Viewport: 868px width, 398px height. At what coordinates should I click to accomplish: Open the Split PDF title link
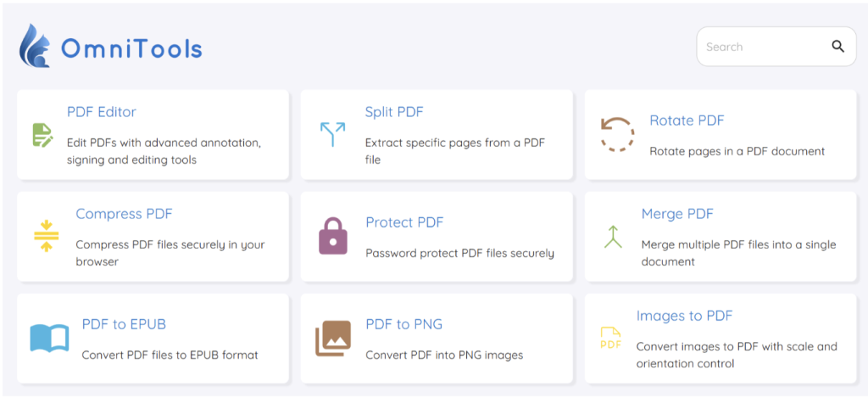click(x=393, y=112)
